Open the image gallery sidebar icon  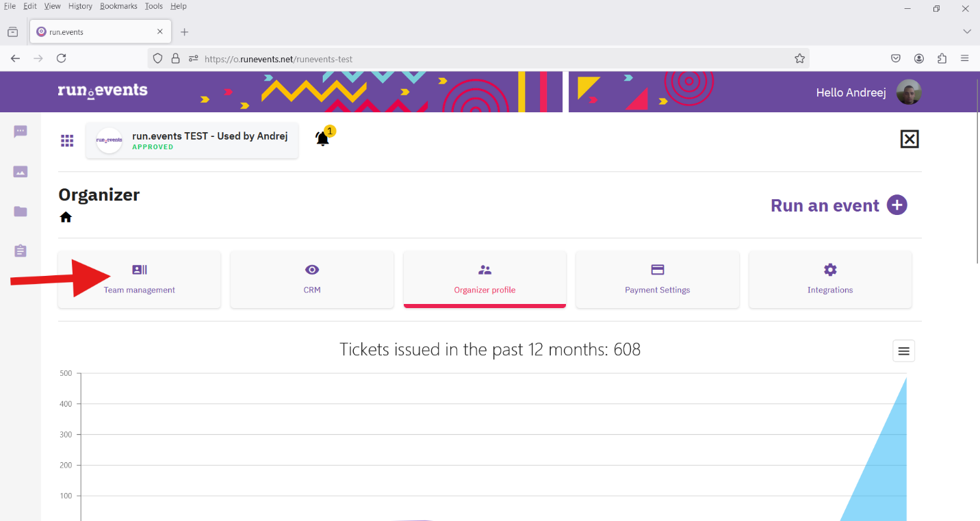tap(21, 172)
